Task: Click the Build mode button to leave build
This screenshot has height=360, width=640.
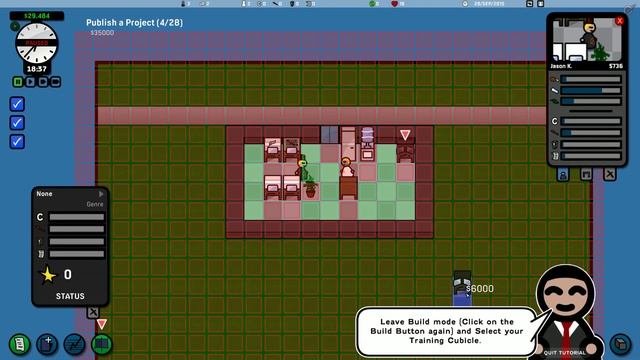Action: tap(102, 344)
